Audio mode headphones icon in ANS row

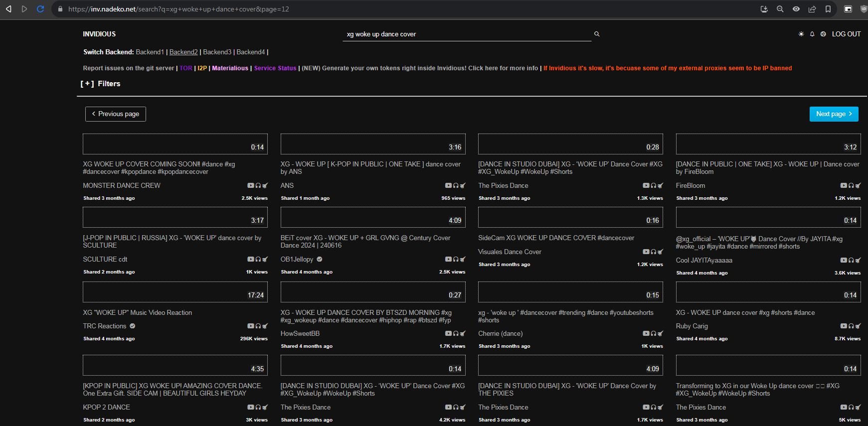[456, 185]
